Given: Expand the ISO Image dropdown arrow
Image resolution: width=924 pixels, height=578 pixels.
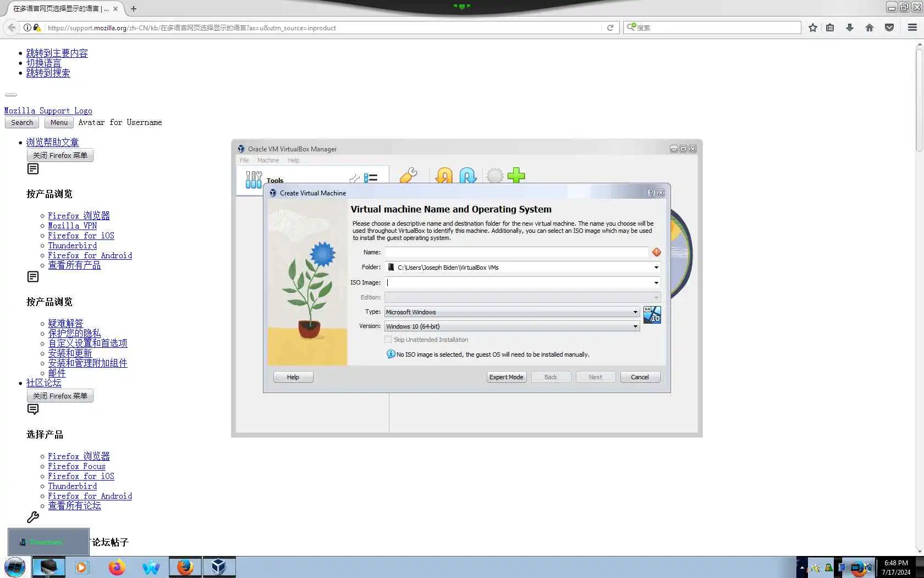Looking at the screenshot, I should click(x=656, y=283).
